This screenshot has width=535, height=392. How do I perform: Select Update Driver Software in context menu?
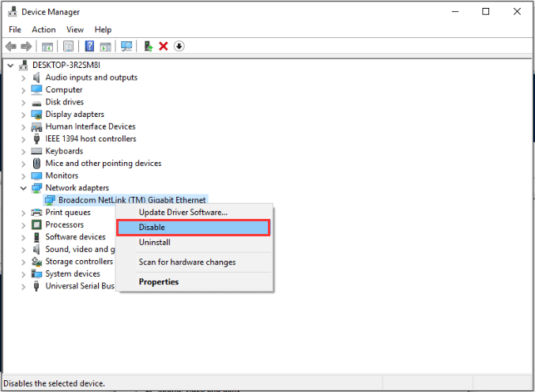tap(183, 212)
